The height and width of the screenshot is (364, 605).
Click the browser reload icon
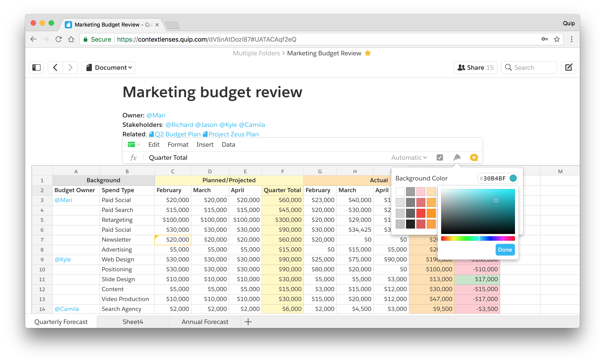pos(58,39)
